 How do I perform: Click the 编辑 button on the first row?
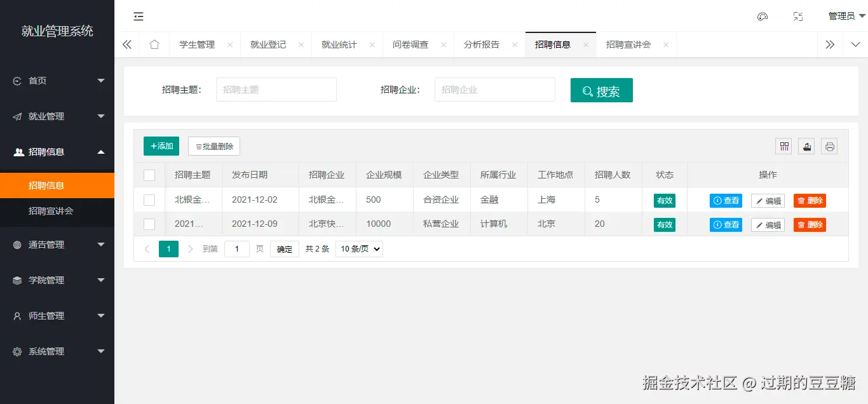[768, 200]
